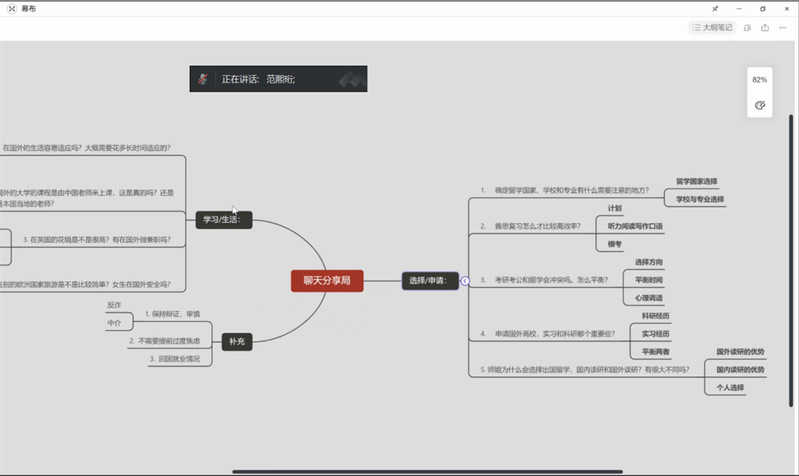The image size is (799, 476).
Task: Click the 选择/申请 node
Action: (x=430, y=281)
